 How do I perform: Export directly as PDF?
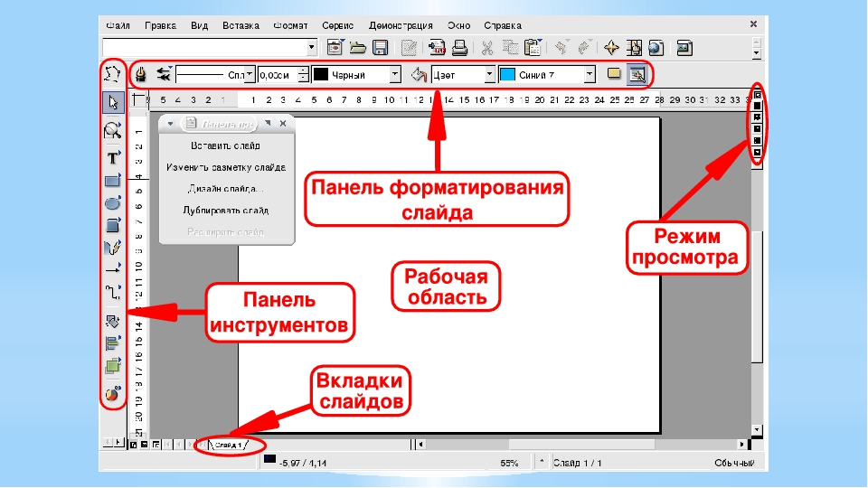click(437, 48)
